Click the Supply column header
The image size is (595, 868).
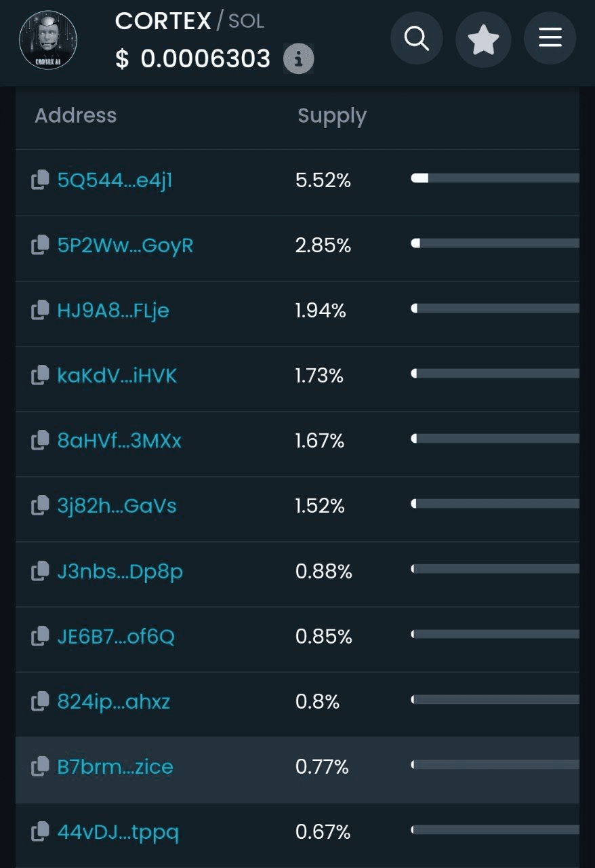pos(332,117)
